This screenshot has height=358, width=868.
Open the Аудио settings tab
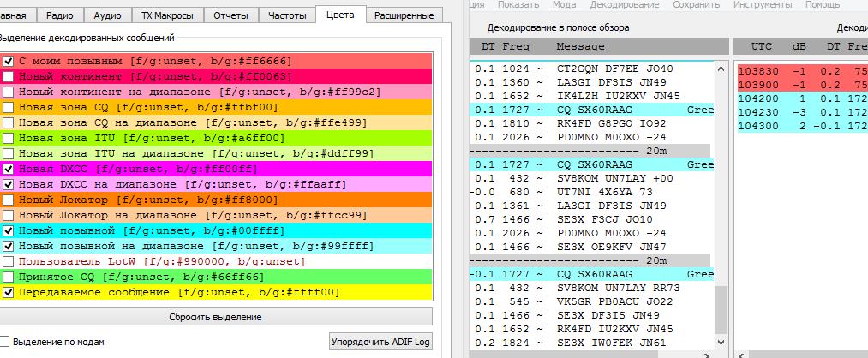107,15
